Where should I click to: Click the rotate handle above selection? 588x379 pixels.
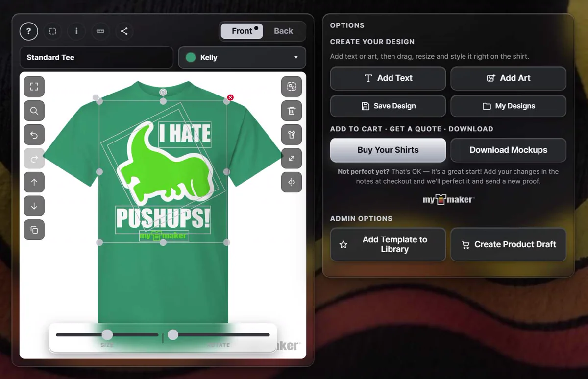click(x=163, y=92)
